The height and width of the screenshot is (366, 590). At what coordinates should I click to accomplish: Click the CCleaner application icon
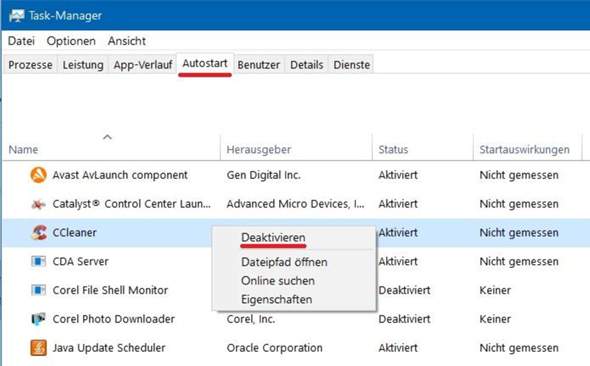pyautogui.click(x=39, y=232)
